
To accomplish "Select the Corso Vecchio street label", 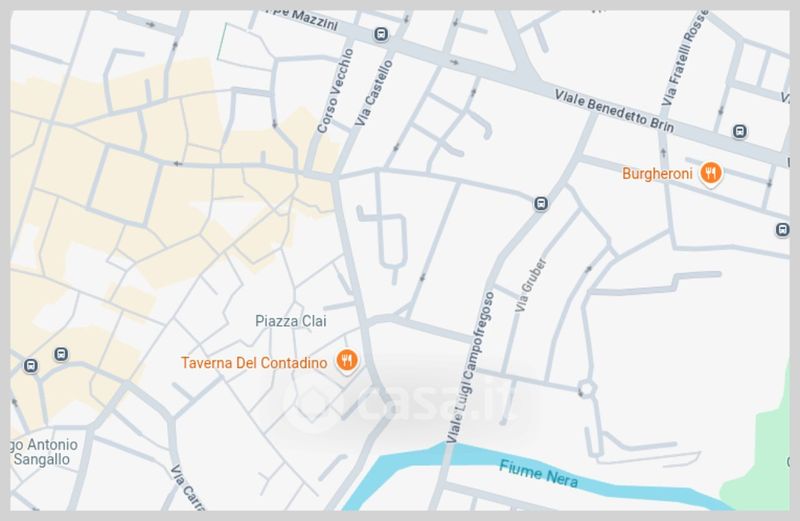I will coord(335,91).
